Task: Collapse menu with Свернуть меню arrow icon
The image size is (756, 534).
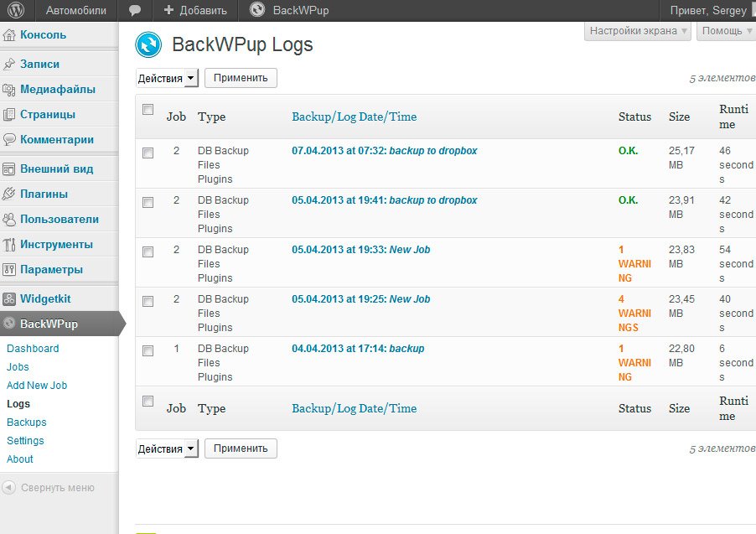Action: [x=8, y=488]
